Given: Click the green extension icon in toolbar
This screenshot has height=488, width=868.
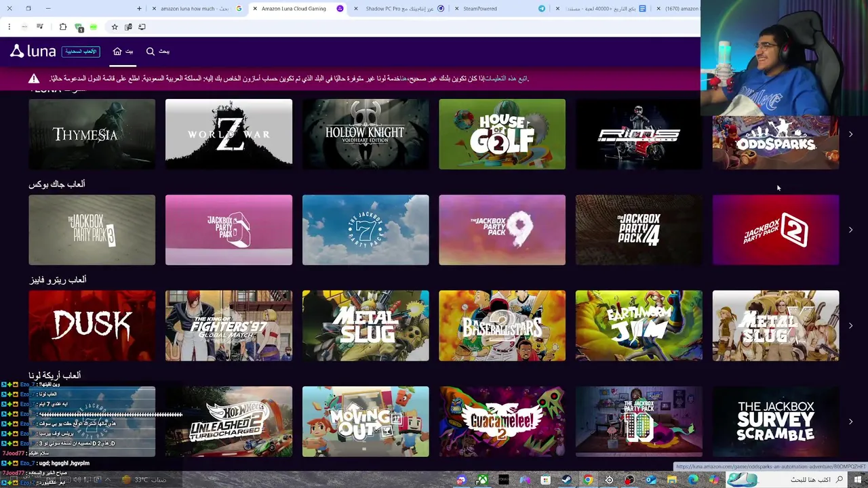Looking at the screenshot, I should 94,27.
